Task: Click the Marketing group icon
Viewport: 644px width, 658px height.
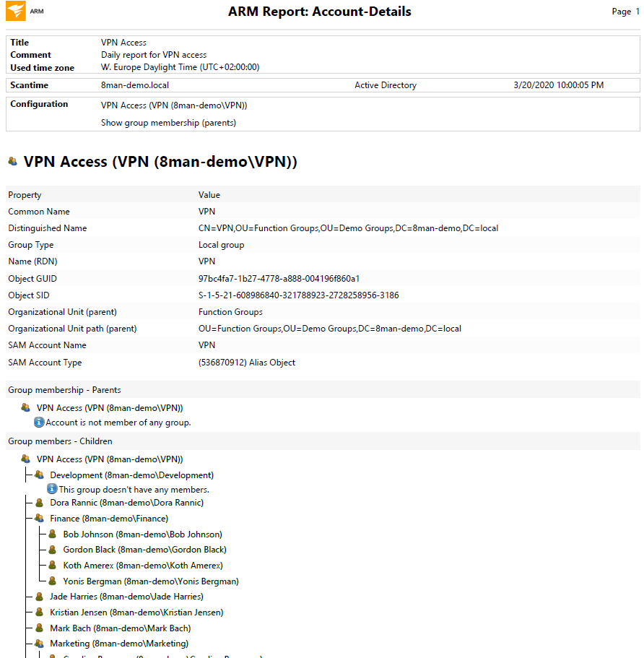Action: pyautogui.click(x=39, y=644)
